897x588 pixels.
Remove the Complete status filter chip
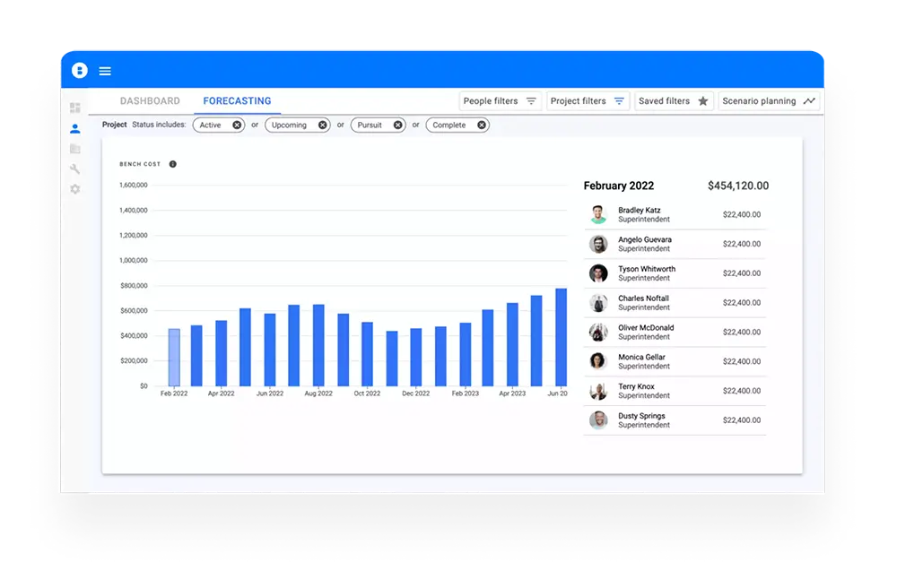pyautogui.click(x=482, y=125)
